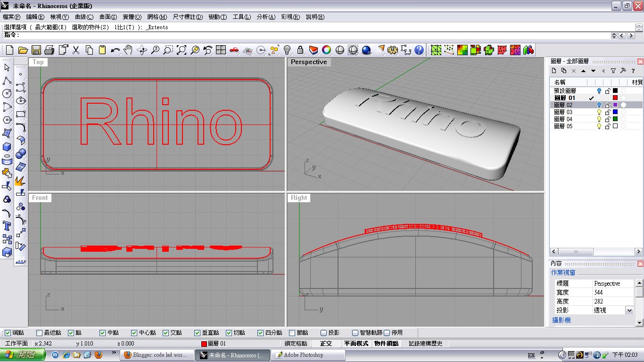Open the 工具(L) menu

242,17
